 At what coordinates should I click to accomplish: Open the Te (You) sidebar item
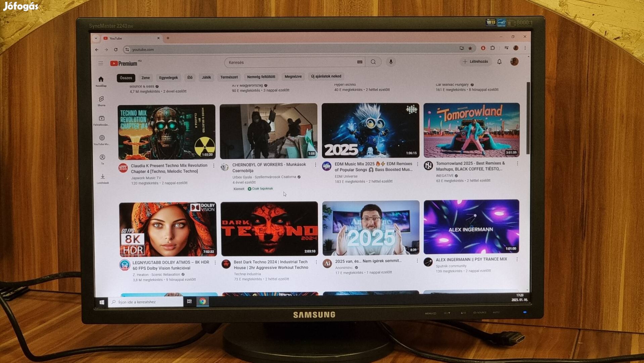click(x=102, y=159)
